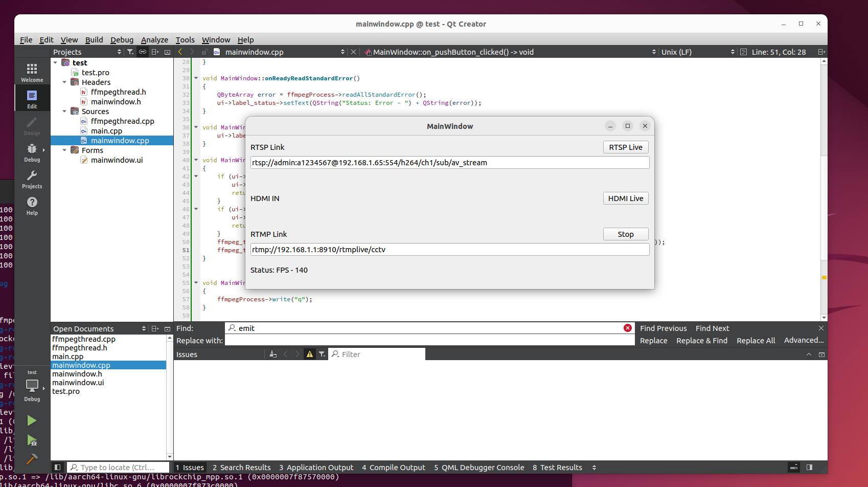Open the Tools menu
This screenshot has width=868, height=487.
coord(185,39)
